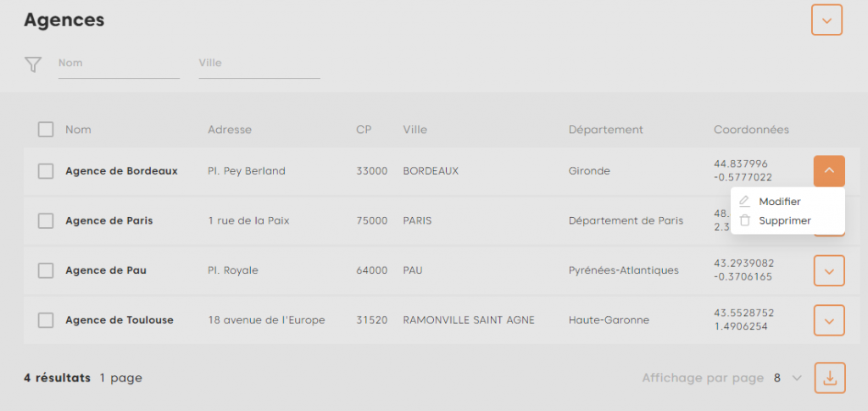Collapse the Agence de Bordeaux actions menu

coord(829,171)
